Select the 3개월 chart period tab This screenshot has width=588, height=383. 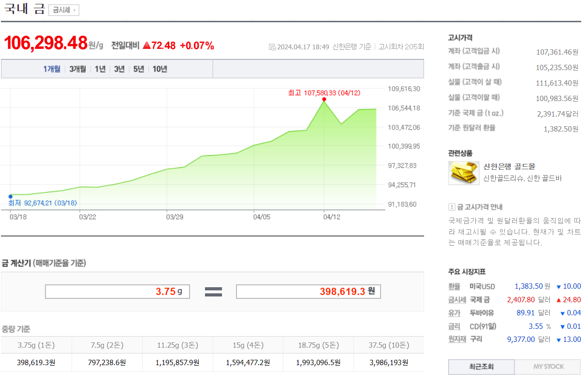[77, 69]
